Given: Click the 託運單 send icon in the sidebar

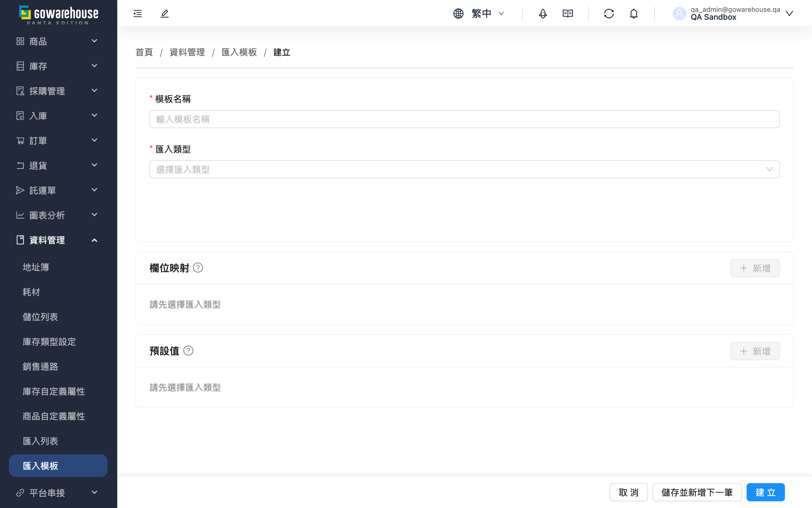Looking at the screenshot, I should point(20,190).
